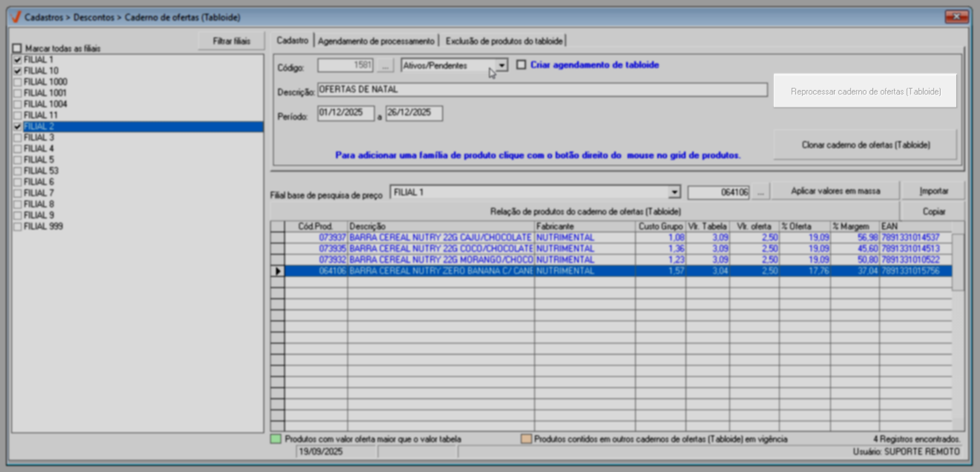Click the orange legend box for other tabloids
The image size is (980, 472).
(x=526, y=439)
